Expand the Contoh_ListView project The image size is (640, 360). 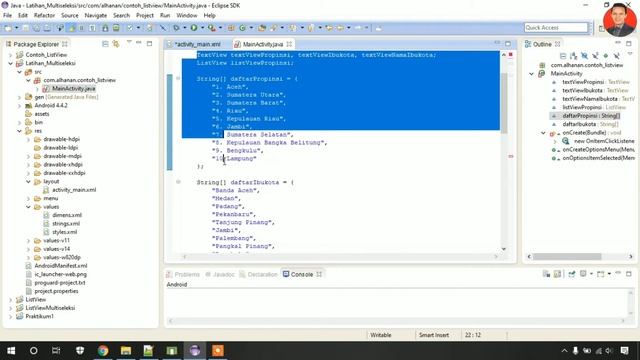tap(11, 55)
